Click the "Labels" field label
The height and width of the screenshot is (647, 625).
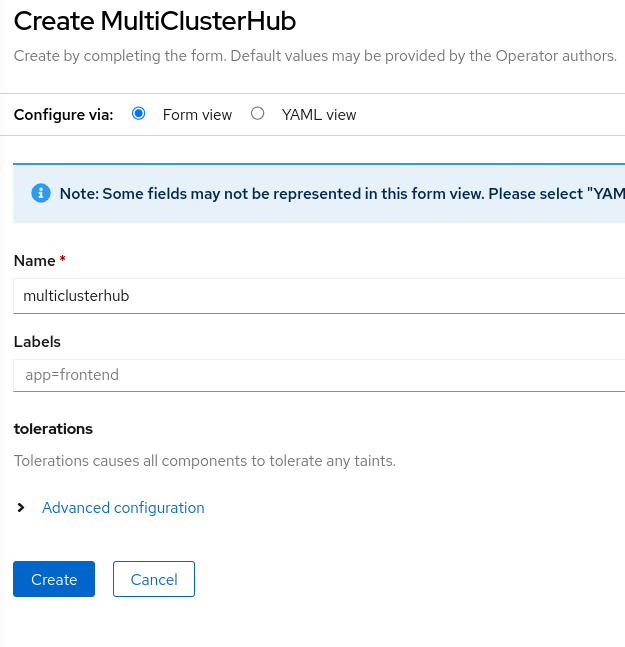[x=37, y=341]
